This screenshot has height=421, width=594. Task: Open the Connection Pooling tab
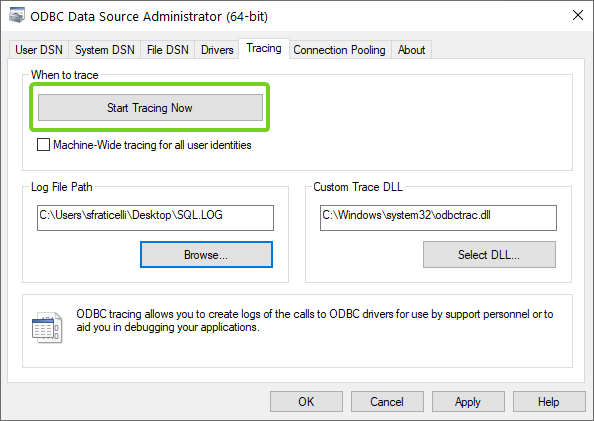(339, 50)
